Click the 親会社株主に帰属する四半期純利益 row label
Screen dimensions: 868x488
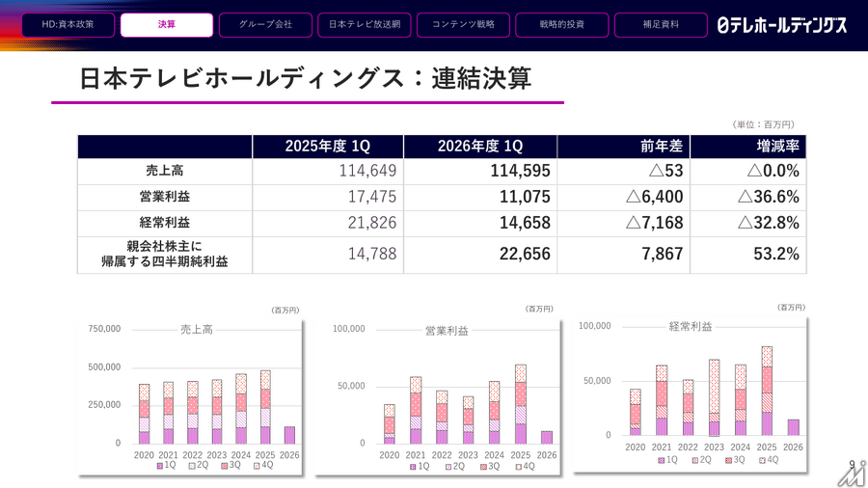(x=164, y=254)
